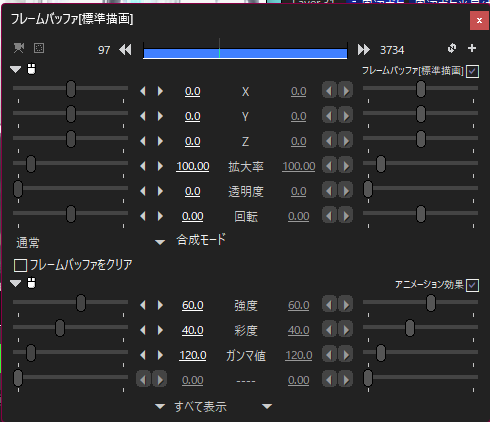Increase left Z value with right arrow

click(x=160, y=141)
